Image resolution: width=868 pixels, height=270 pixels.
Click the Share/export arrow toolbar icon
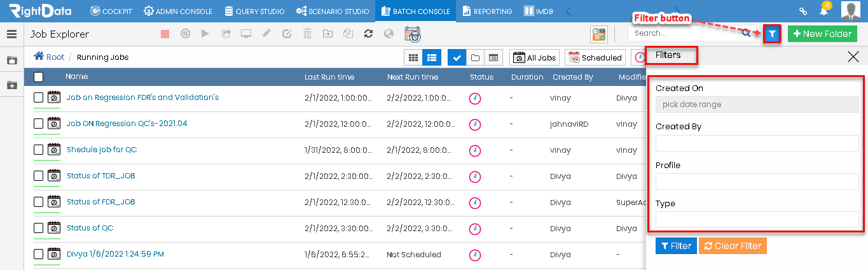point(226,34)
